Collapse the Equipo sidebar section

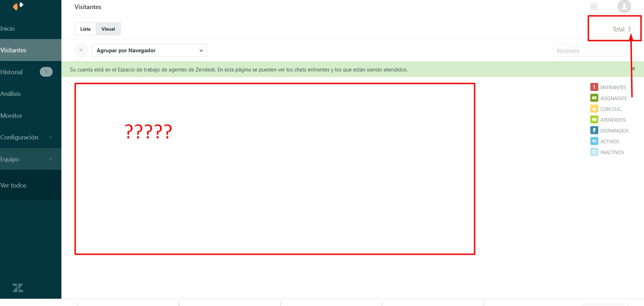pyautogui.click(x=31, y=159)
